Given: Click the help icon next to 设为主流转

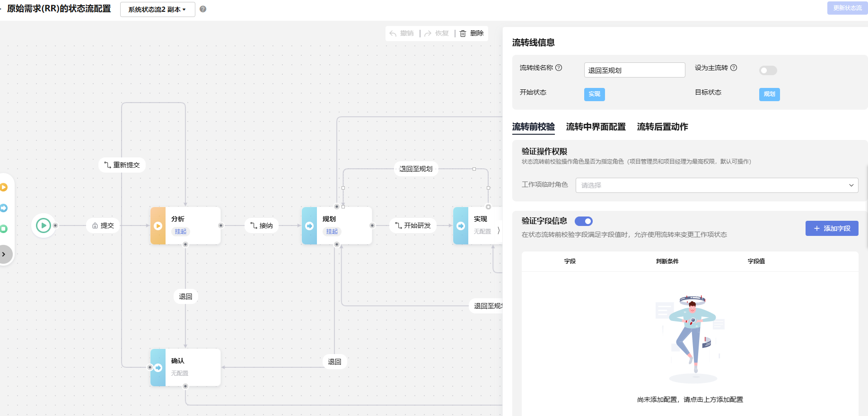Looking at the screenshot, I should coord(734,68).
